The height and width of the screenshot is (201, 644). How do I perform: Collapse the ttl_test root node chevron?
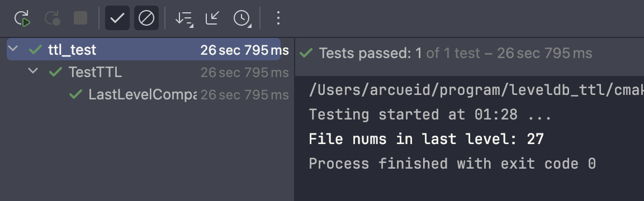click(13, 49)
